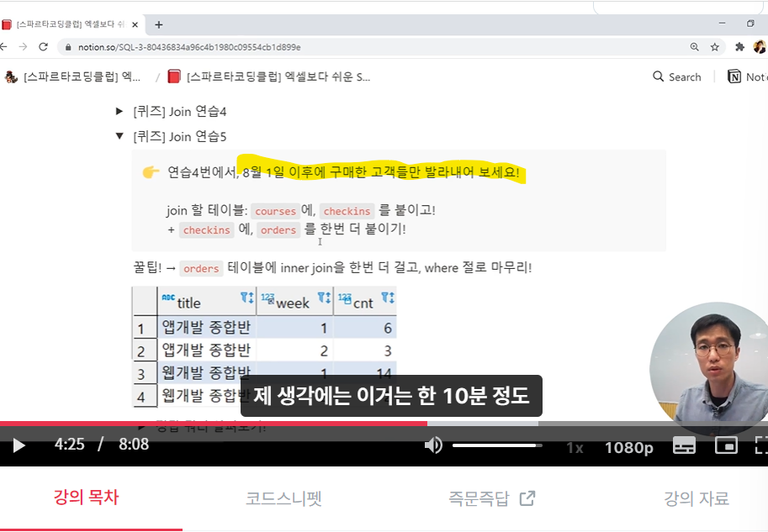The image size is (768, 532).
Task: Click cnt value 3 in row 2
Action: coord(388,351)
